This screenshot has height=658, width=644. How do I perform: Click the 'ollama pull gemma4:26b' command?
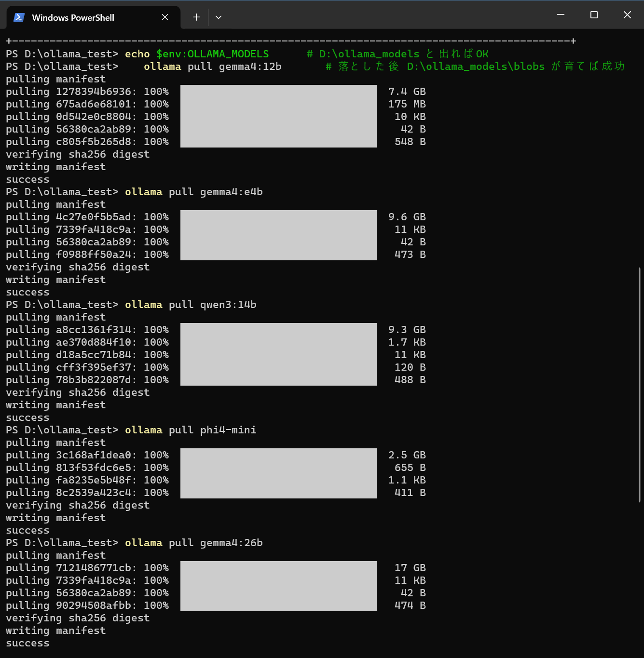[x=194, y=543]
